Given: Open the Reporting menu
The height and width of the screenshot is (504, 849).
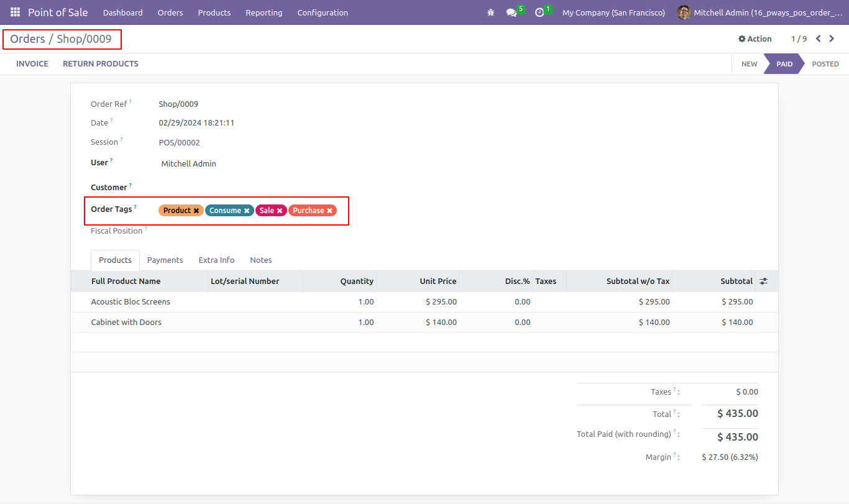Looking at the screenshot, I should click(264, 12).
